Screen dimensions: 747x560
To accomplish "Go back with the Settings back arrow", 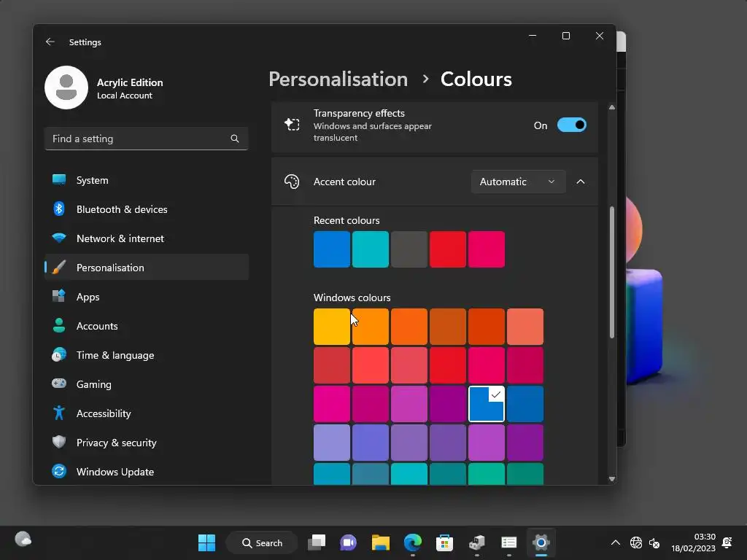I will [x=50, y=42].
